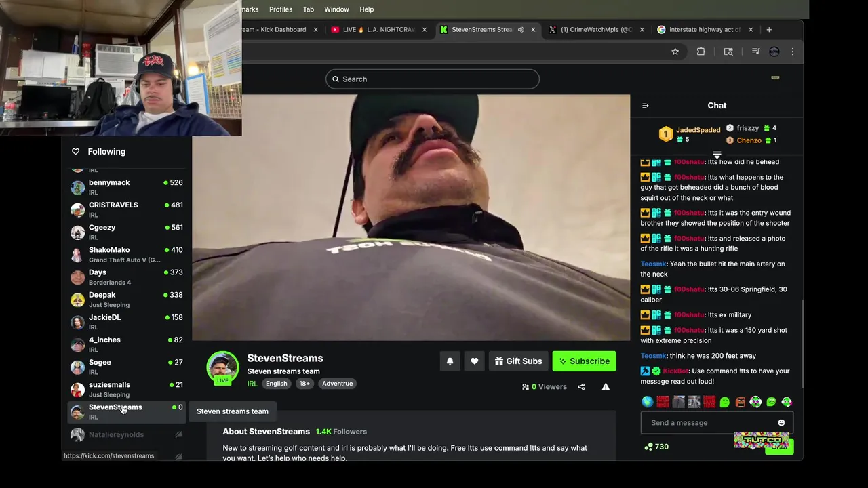This screenshot has width=868, height=488.
Task: Open JackieDL channel in sidebar
Action: [127, 321]
